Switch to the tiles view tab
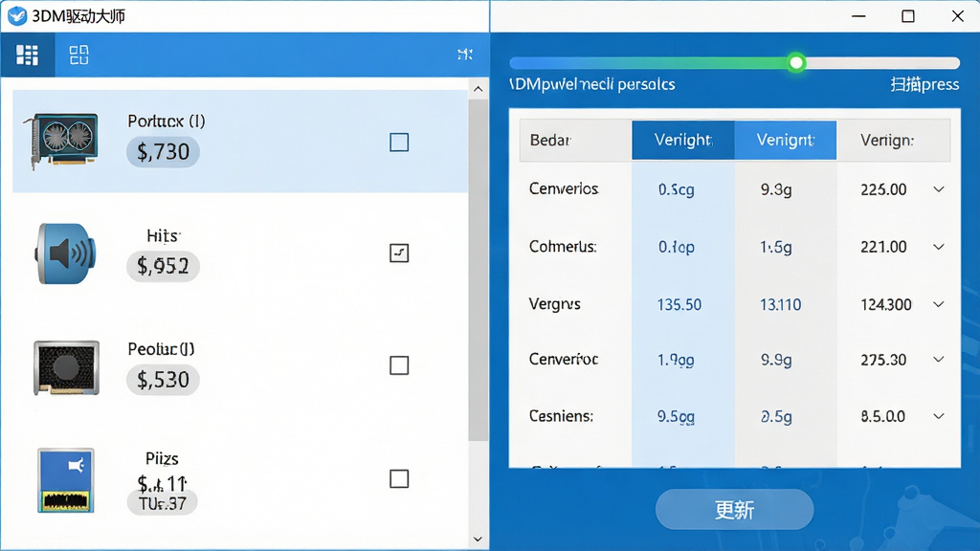 (x=78, y=55)
